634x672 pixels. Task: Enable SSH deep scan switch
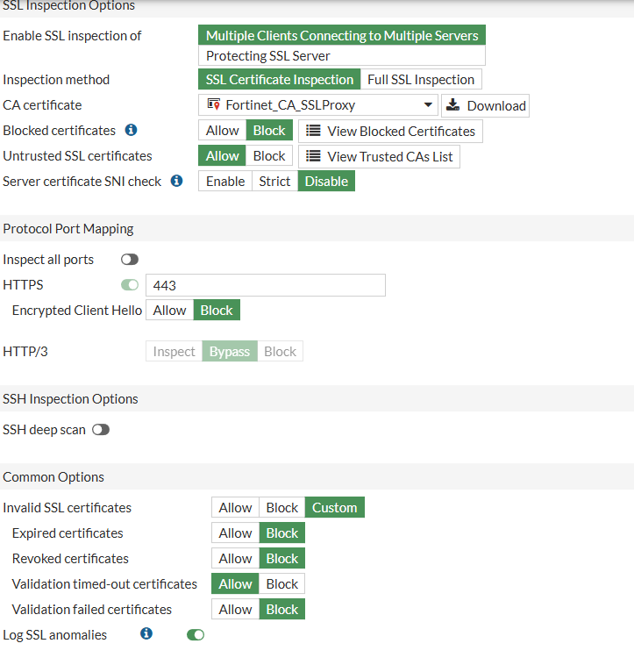[x=101, y=429]
